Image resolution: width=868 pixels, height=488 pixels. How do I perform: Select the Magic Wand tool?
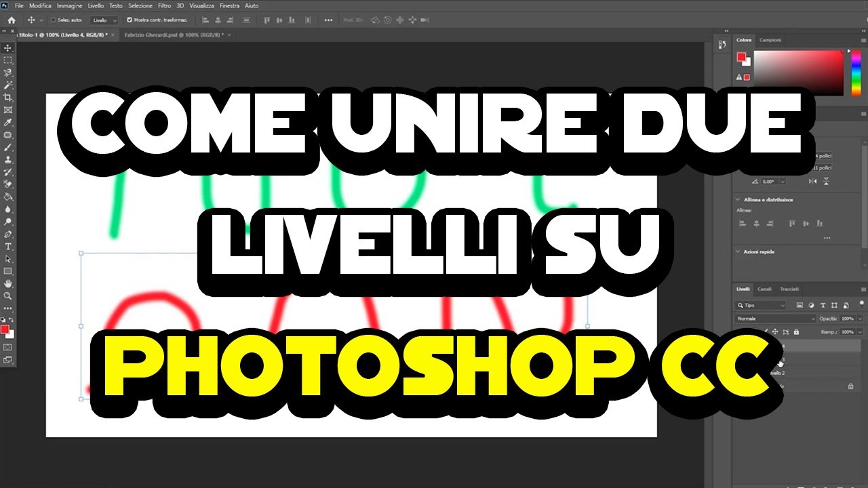point(8,85)
